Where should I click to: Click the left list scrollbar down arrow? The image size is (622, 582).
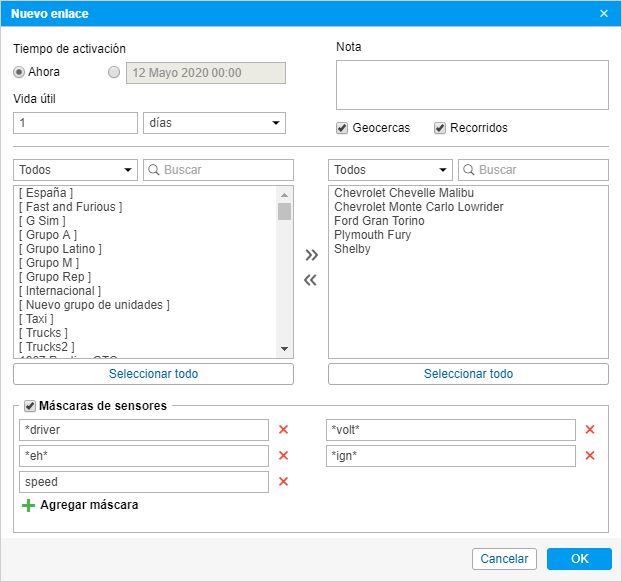coord(285,349)
